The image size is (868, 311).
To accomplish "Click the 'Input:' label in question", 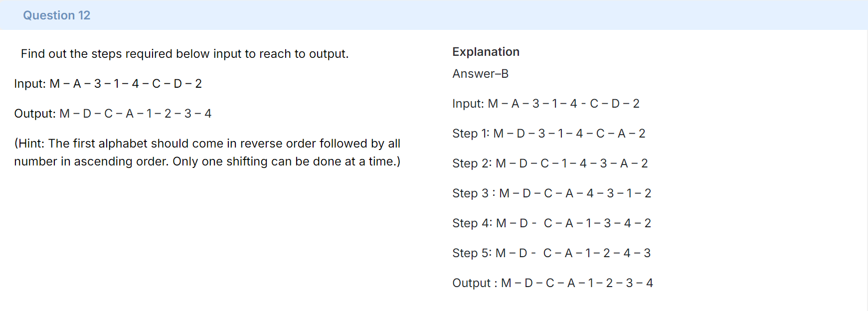I will (x=30, y=84).
